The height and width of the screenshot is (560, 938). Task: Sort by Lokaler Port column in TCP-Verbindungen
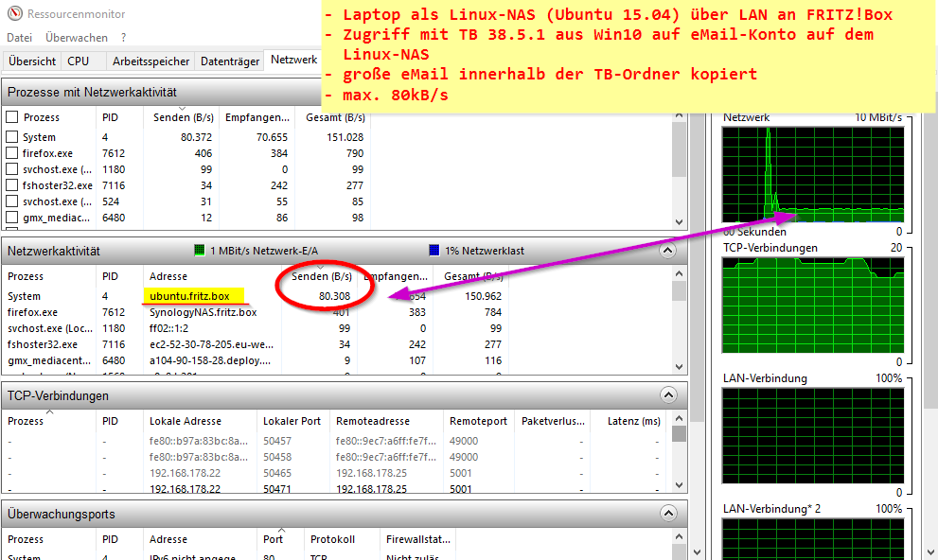(292, 421)
